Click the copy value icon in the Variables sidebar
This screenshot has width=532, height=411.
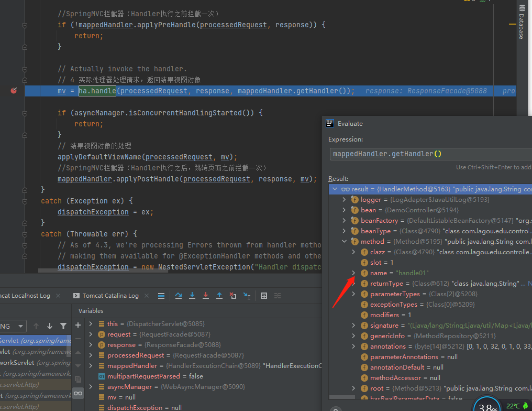pyautogui.click(x=78, y=379)
